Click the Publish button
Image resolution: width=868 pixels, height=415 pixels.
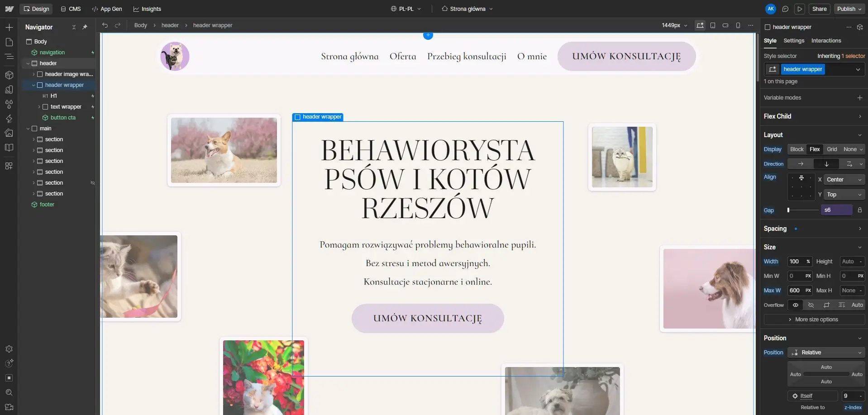point(849,9)
